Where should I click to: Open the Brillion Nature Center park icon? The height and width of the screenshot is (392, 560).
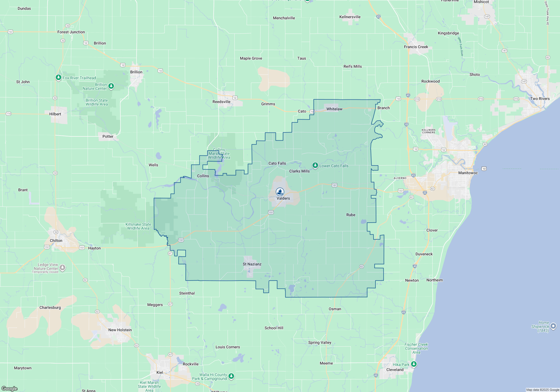click(x=111, y=86)
